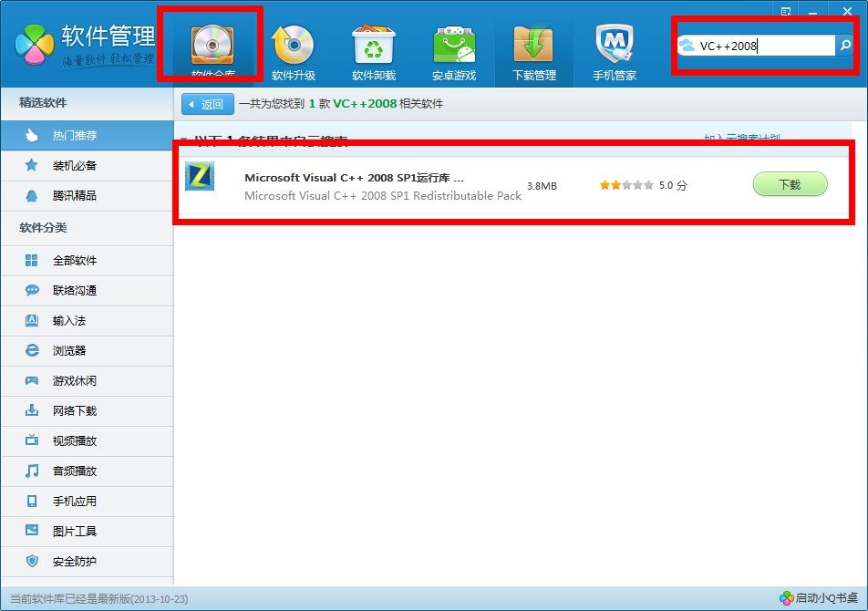Download Microsoft Visual C++ 2008 SP1
The height and width of the screenshot is (611, 868).
pos(789,184)
